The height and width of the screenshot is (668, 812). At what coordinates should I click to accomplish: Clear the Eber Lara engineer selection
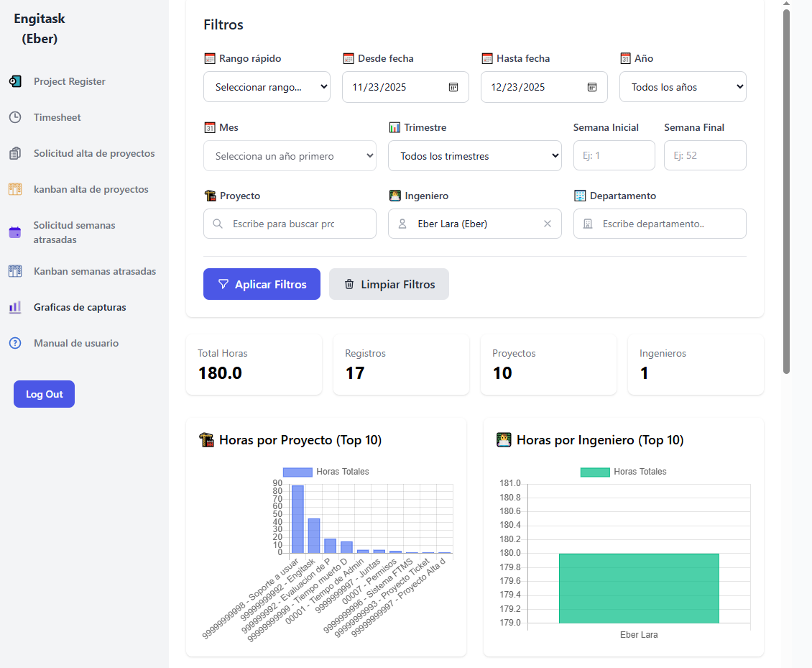[548, 224]
